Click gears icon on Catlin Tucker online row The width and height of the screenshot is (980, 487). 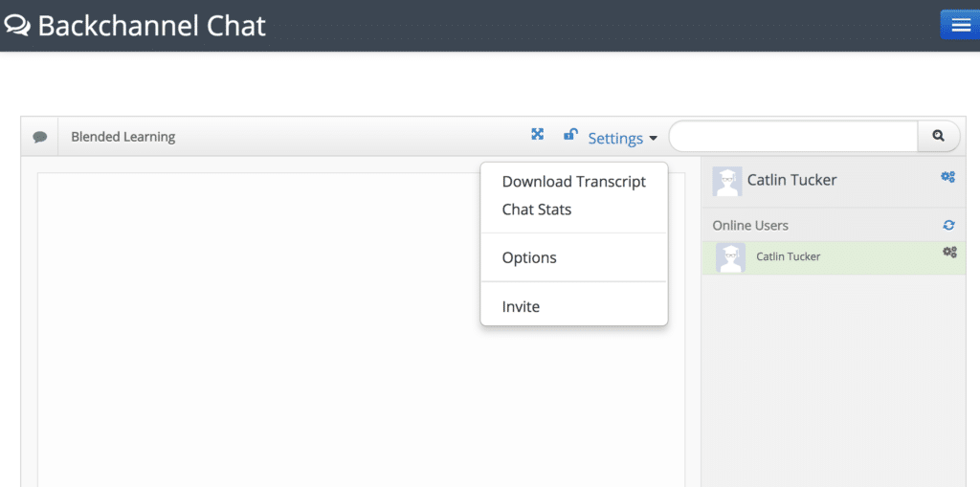(x=949, y=252)
